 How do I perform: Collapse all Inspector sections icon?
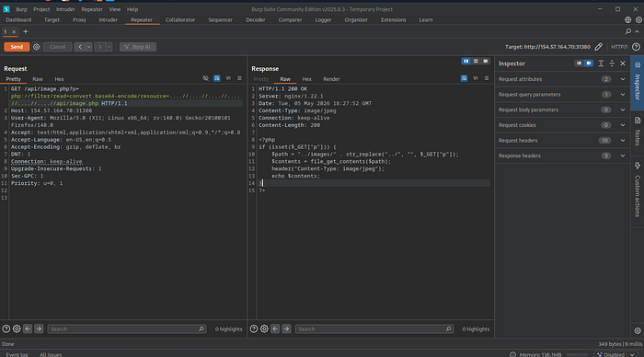pyautogui.click(x=612, y=63)
